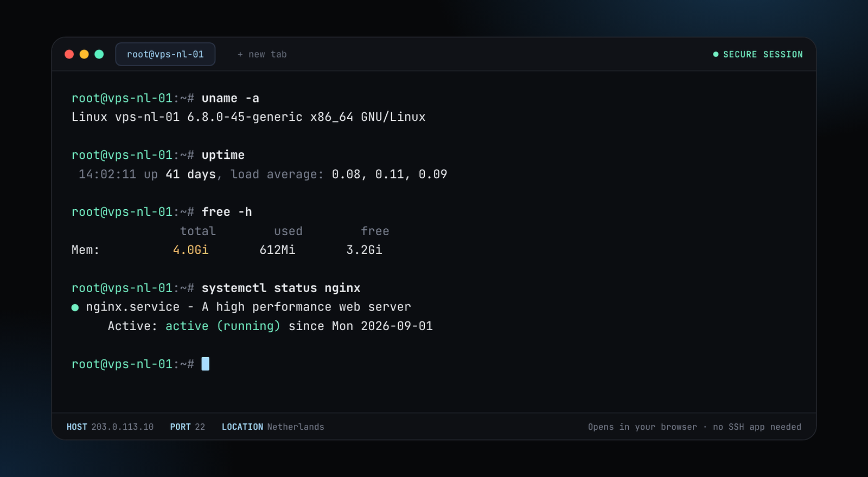Click the HOST address 203.0.113.10
Viewport: 868px width, 477px height.
tap(110, 427)
